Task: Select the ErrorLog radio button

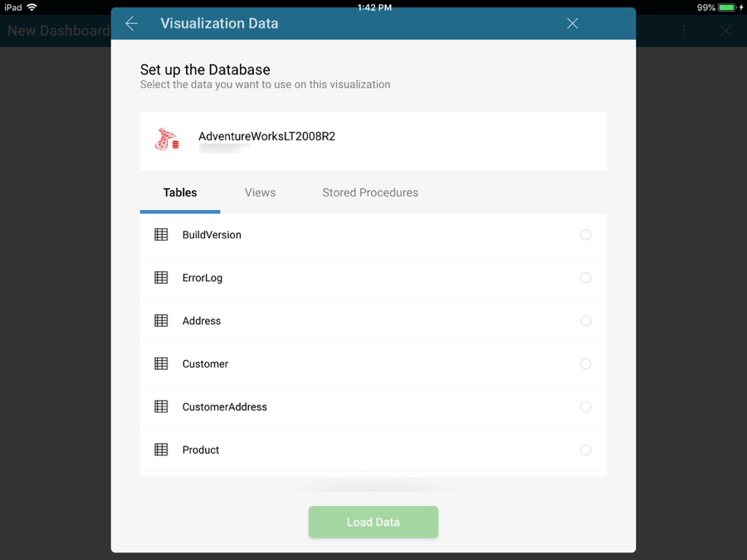Action: 585,278
